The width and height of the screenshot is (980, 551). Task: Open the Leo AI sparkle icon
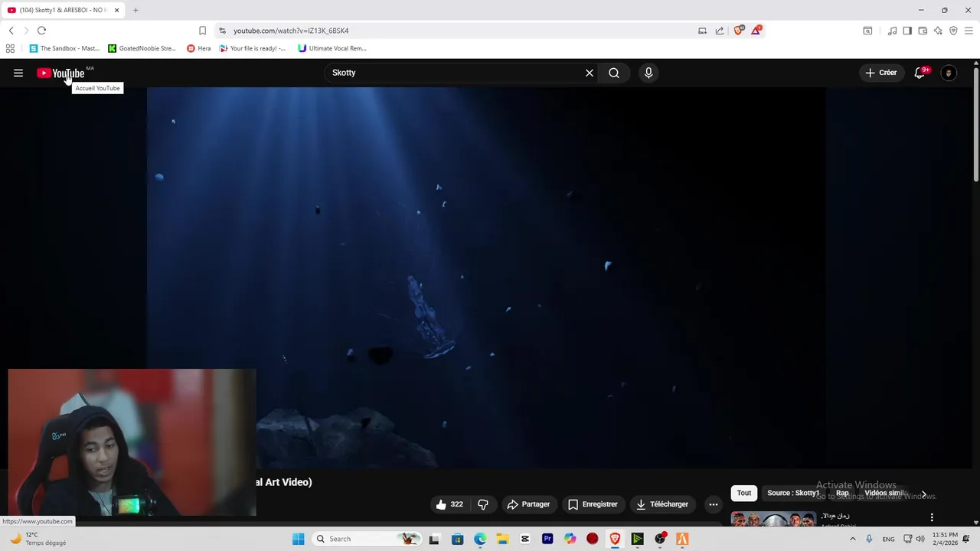(x=938, y=31)
